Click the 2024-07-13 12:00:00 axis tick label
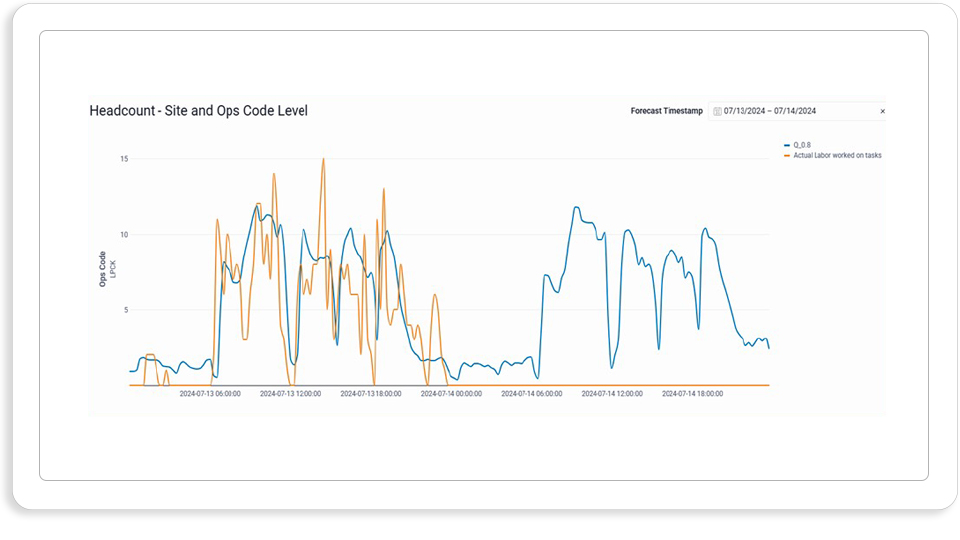 290,394
